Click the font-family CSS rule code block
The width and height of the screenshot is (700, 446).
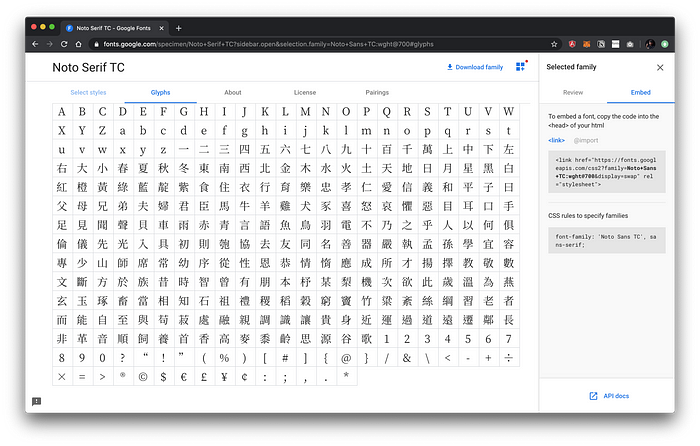607,241
